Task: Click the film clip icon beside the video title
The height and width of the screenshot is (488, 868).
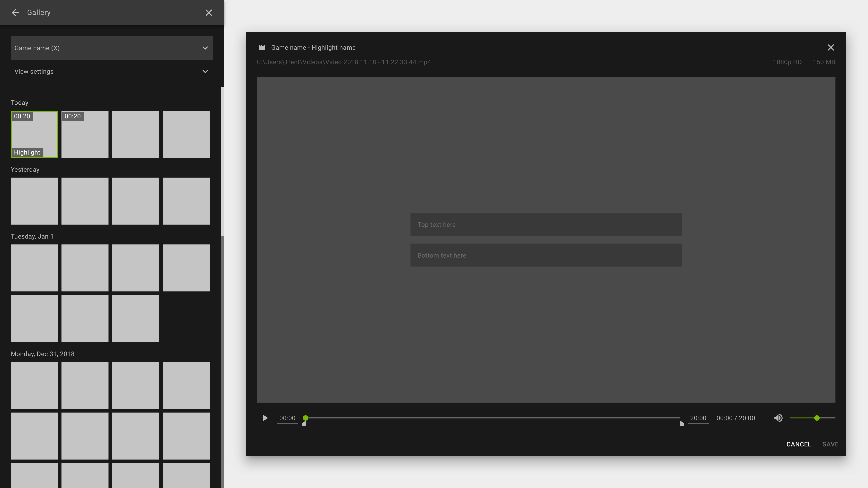Action: coord(262,47)
